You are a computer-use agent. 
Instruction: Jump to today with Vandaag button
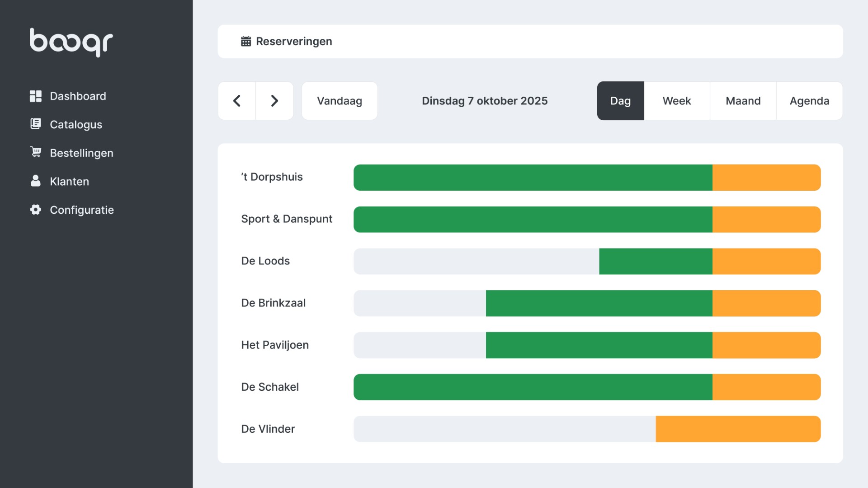[x=340, y=101]
